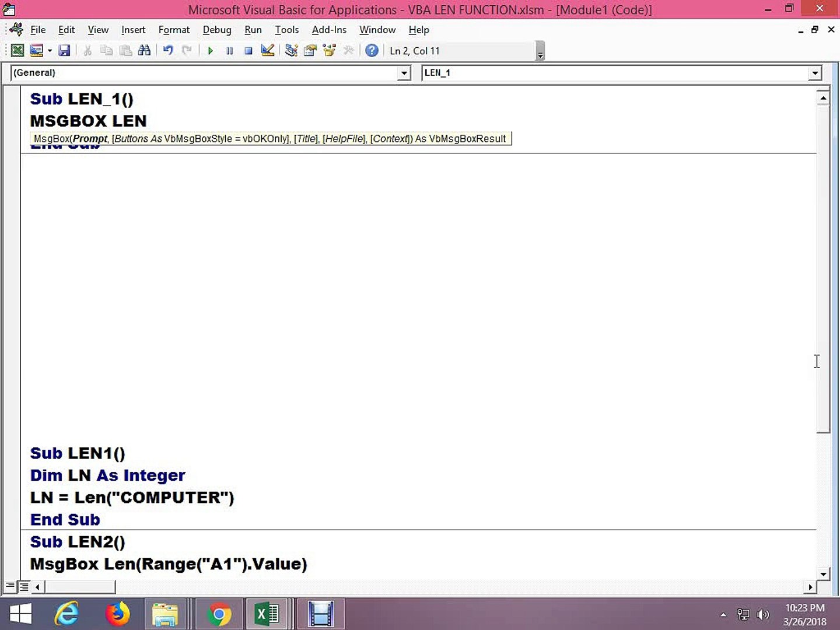Open the Tools menu

click(287, 30)
